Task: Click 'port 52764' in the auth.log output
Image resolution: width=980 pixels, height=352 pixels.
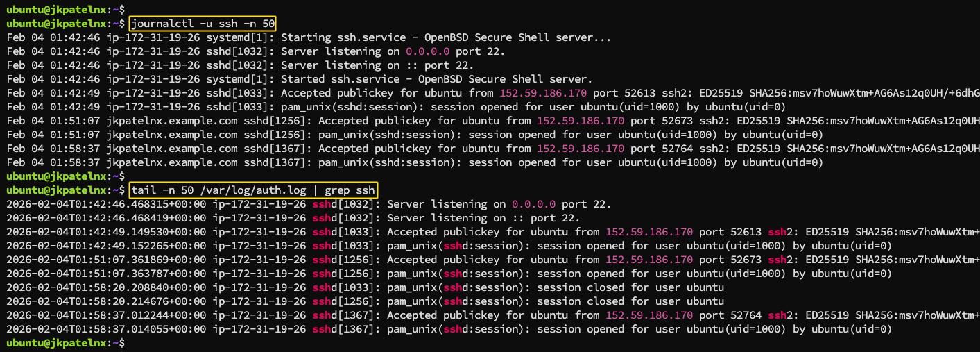Action: coord(730,315)
